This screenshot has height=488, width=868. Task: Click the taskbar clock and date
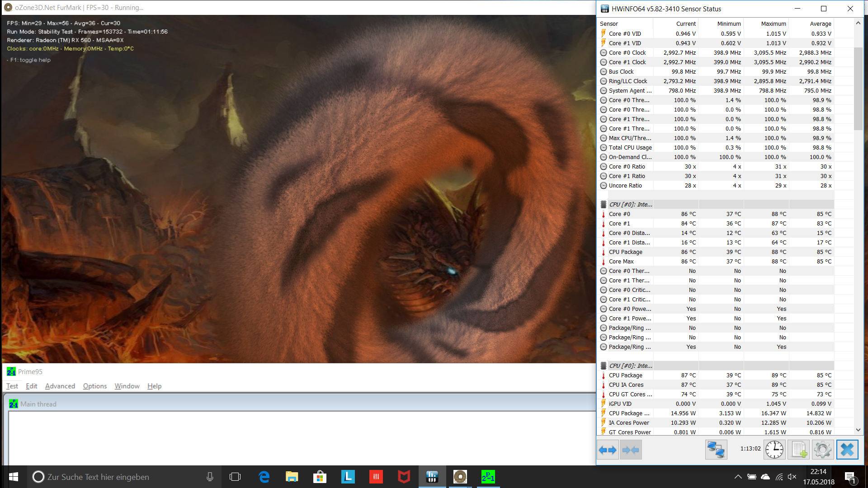click(819, 477)
